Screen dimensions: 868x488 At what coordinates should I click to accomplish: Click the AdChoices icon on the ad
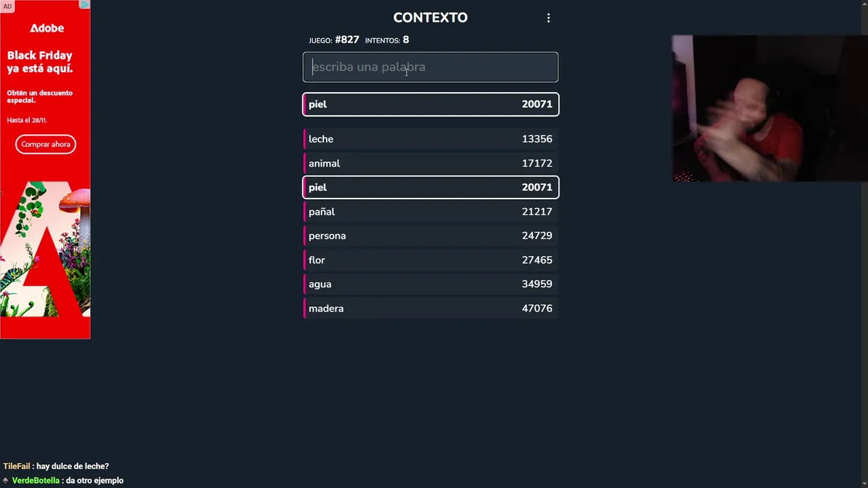click(84, 5)
